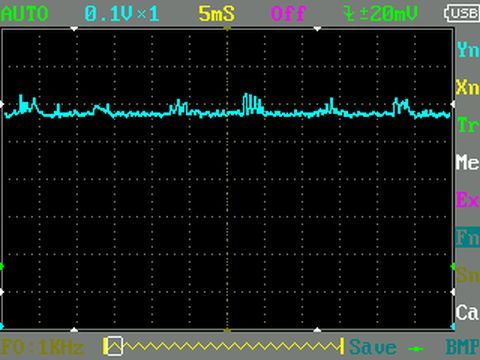Click the yellow center trigger position marker at top
Image resolution: width=480 pixels, height=360 pixels.
227,29
